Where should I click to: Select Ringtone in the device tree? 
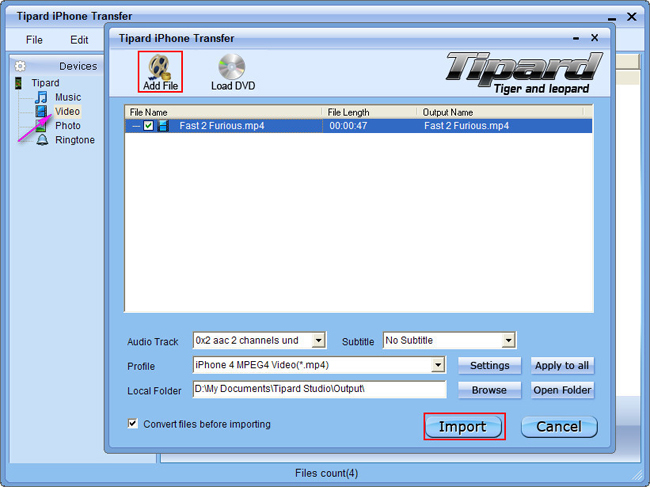[75, 140]
